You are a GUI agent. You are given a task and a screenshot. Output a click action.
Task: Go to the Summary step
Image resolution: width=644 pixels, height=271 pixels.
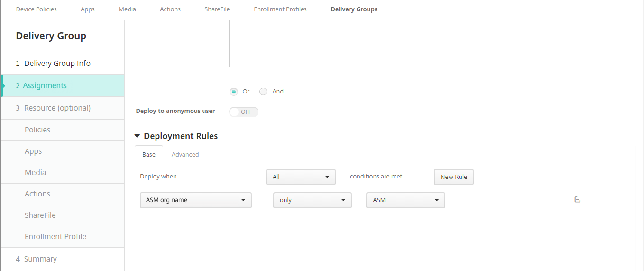click(40, 259)
